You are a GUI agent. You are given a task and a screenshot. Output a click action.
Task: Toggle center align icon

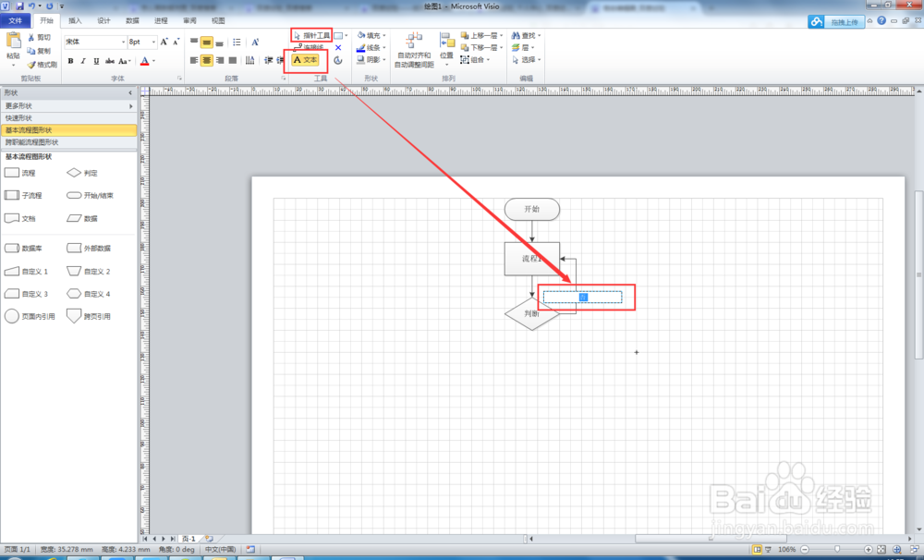point(207,60)
